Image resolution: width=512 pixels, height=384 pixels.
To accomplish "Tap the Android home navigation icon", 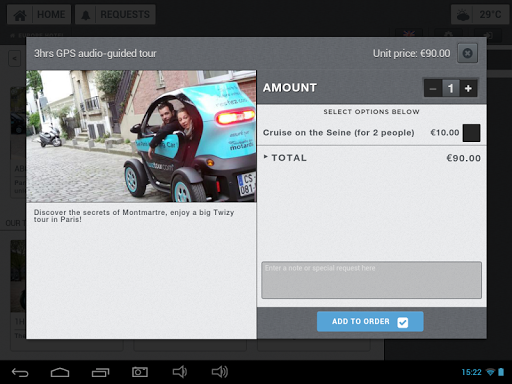I will 60,372.
